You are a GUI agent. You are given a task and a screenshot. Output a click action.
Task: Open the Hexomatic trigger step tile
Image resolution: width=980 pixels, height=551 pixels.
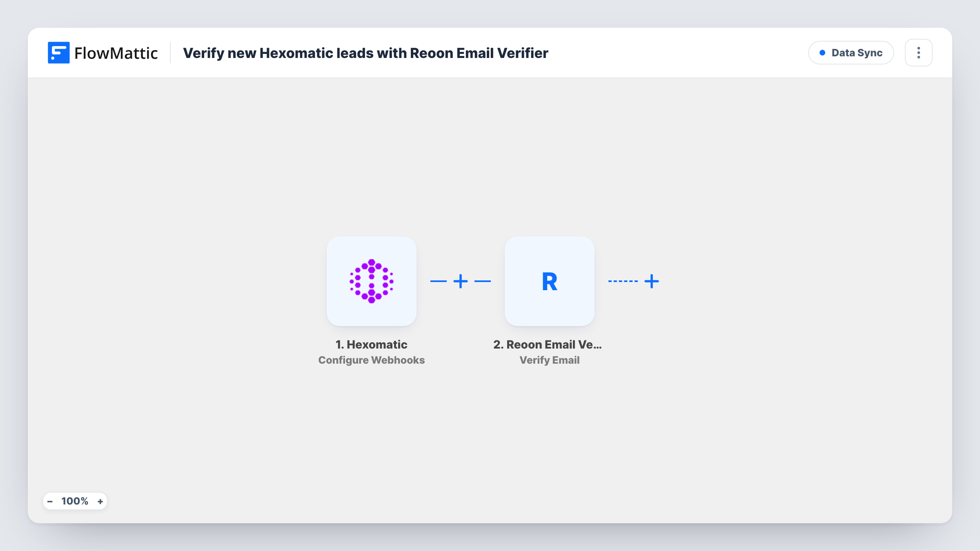[371, 281]
